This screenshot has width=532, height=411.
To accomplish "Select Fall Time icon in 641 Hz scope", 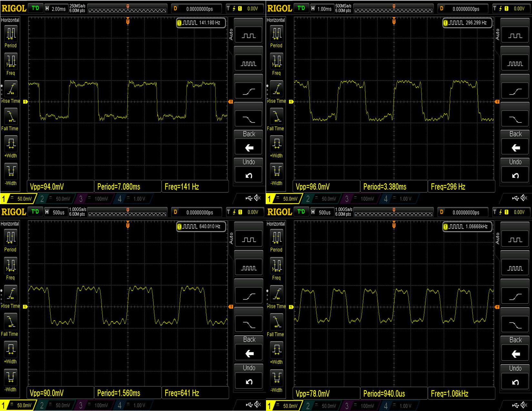I will 11,321.
